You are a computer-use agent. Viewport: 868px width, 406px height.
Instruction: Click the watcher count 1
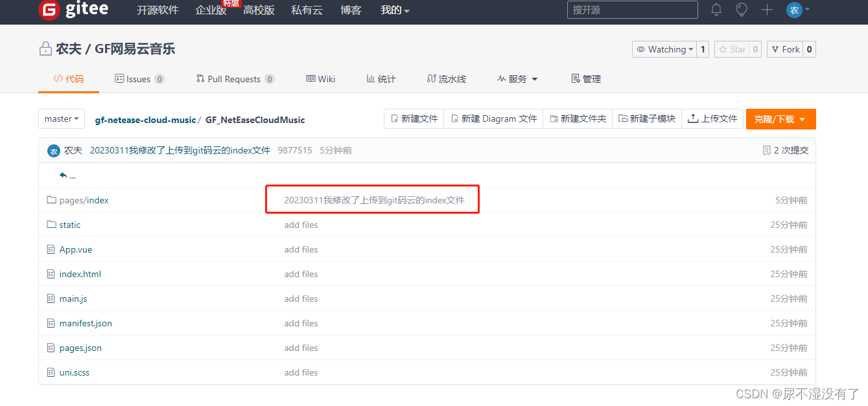[703, 49]
